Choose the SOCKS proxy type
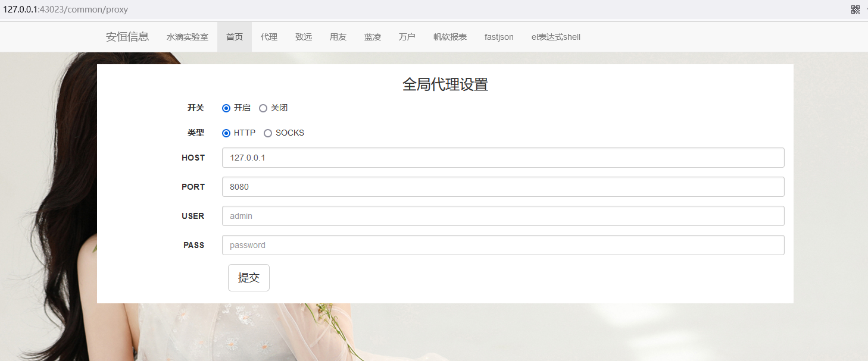The height and width of the screenshot is (361, 868). (268, 133)
